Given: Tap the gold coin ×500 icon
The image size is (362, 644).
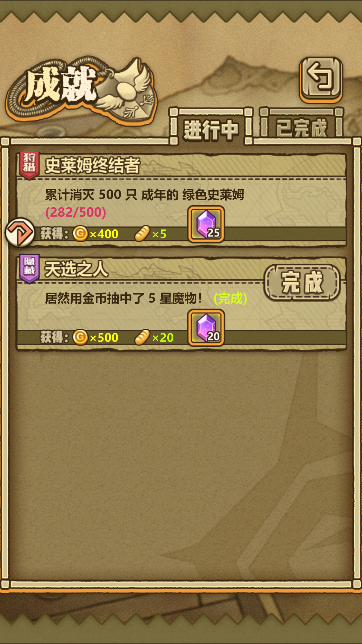Looking at the screenshot, I should (80, 337).
